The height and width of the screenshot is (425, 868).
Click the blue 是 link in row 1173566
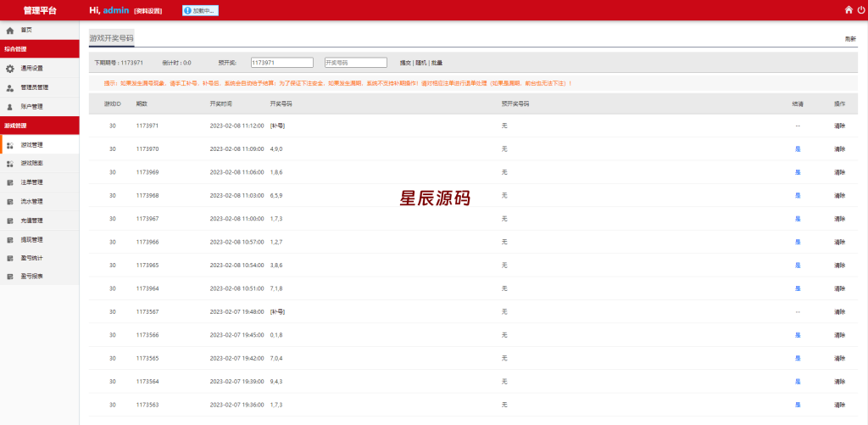click(x=798, y=335)
